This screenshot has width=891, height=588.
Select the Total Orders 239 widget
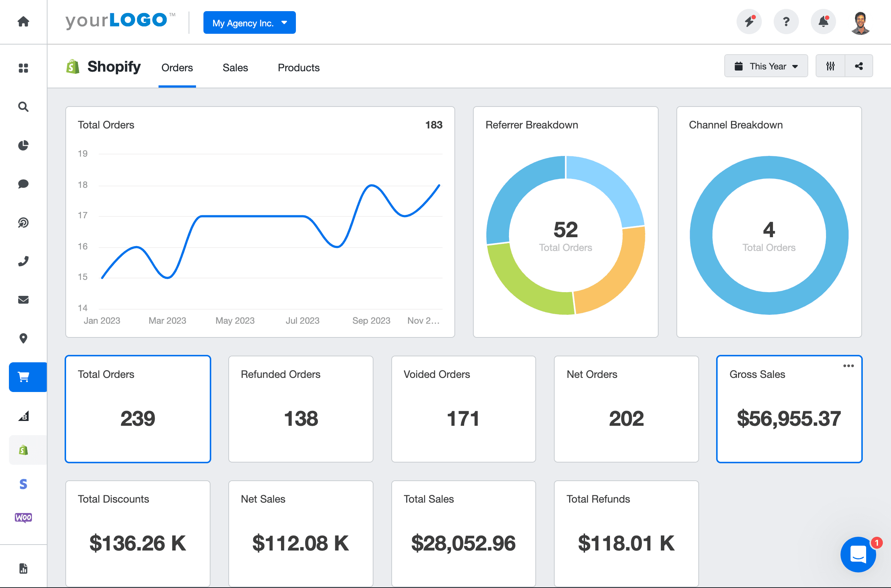tap(138, 409)
